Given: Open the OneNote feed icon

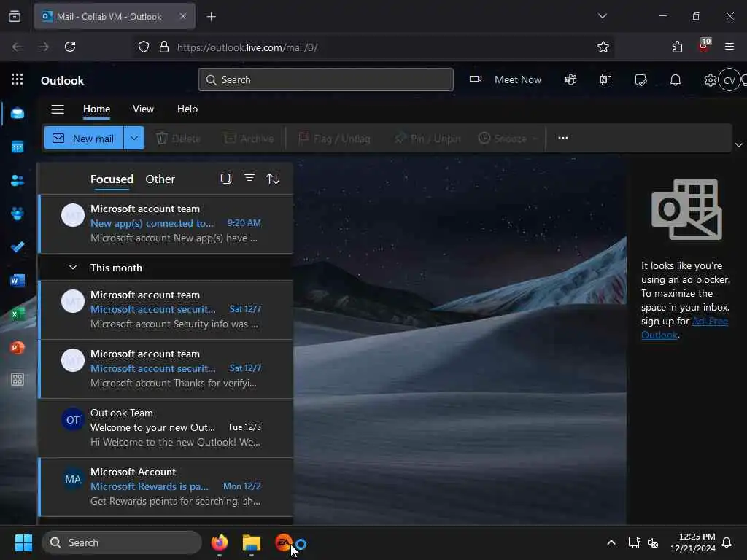Looking at the screenshot, I should point(605,79).
